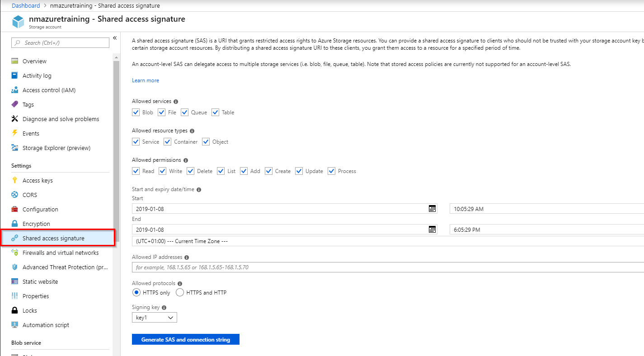
Task: Click the Events lightning bolt icon
Action: tap(15, 133)
